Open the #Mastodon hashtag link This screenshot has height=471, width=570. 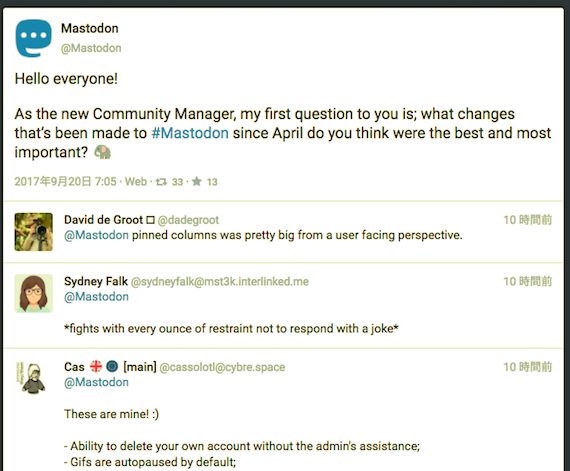coord(190,133)
